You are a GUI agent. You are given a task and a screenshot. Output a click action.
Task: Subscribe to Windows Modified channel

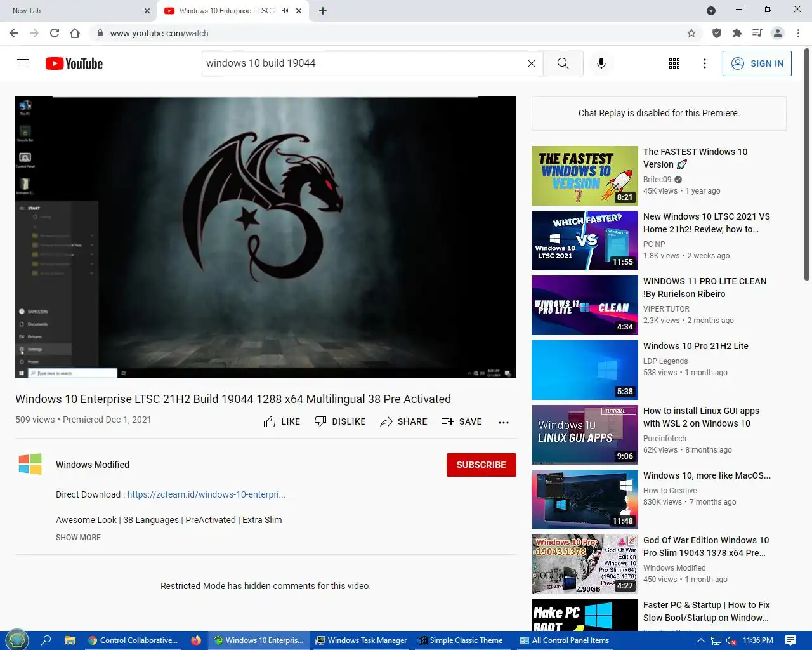481,465
